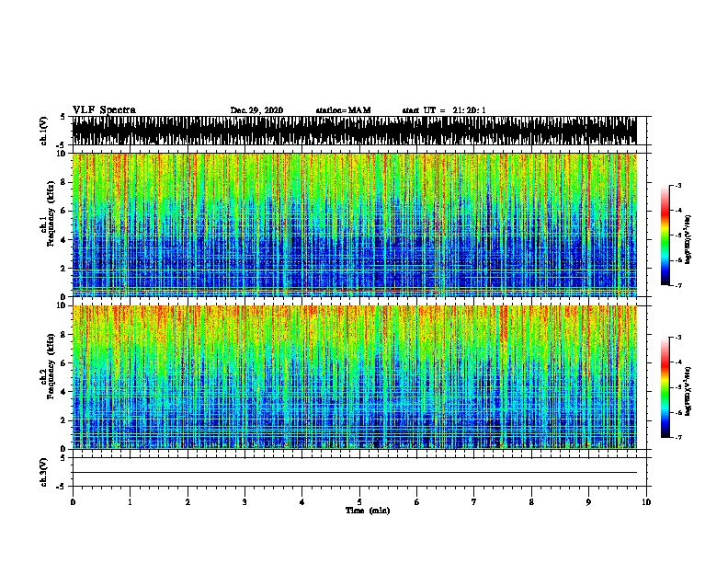Click time axis tick label 8

click(531, 502)
